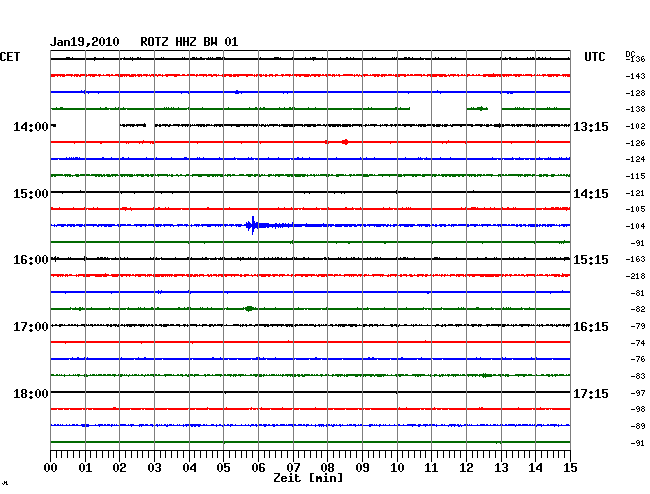This screenshot has width=650, height=494.
Task: Select the 18:00 CET time label
Action: point(31,393)
